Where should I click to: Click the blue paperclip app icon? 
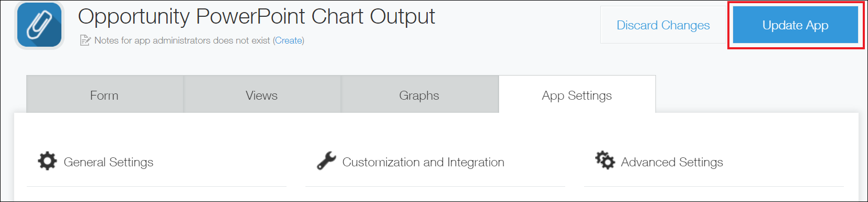coord(39,25)
